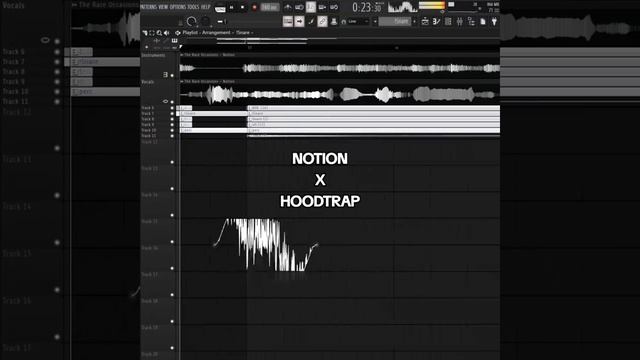Mute the Instruments track
Screen dimensions: 640x360
(x=172, y=75)
